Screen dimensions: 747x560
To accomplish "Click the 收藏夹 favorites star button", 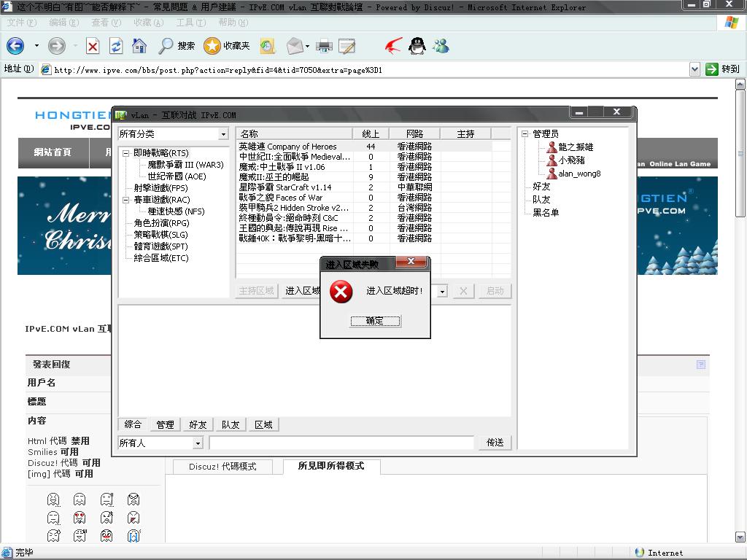I will pos(227,46).
